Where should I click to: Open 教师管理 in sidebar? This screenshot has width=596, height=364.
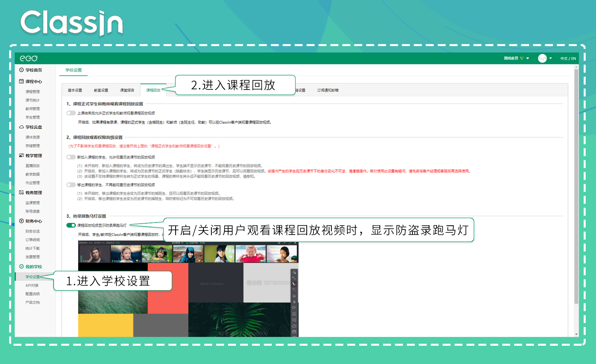(33, 109)
